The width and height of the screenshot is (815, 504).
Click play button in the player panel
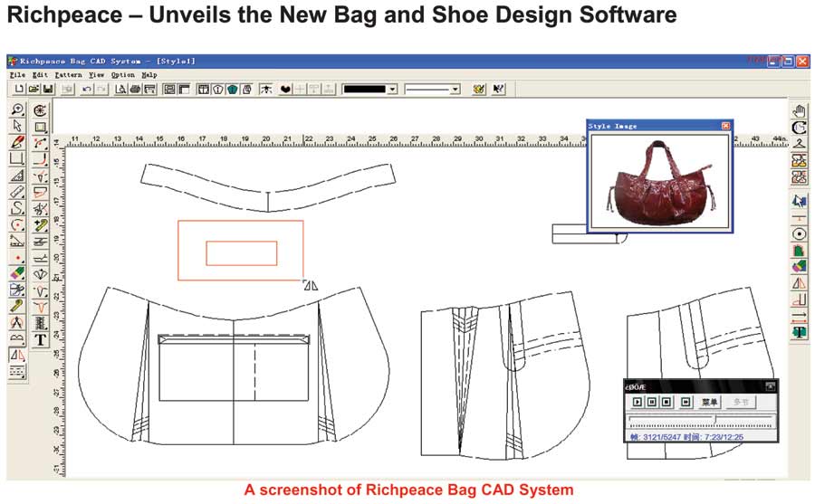coord(637,402)
